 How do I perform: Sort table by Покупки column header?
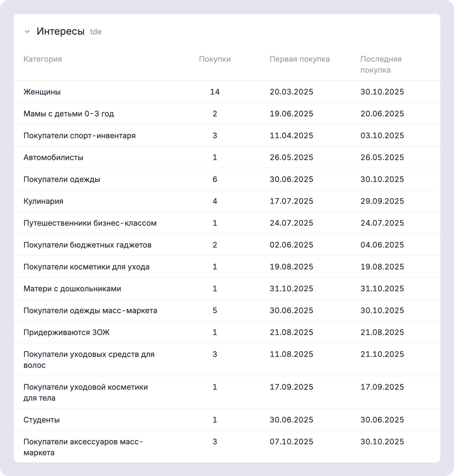click(215, 59)
